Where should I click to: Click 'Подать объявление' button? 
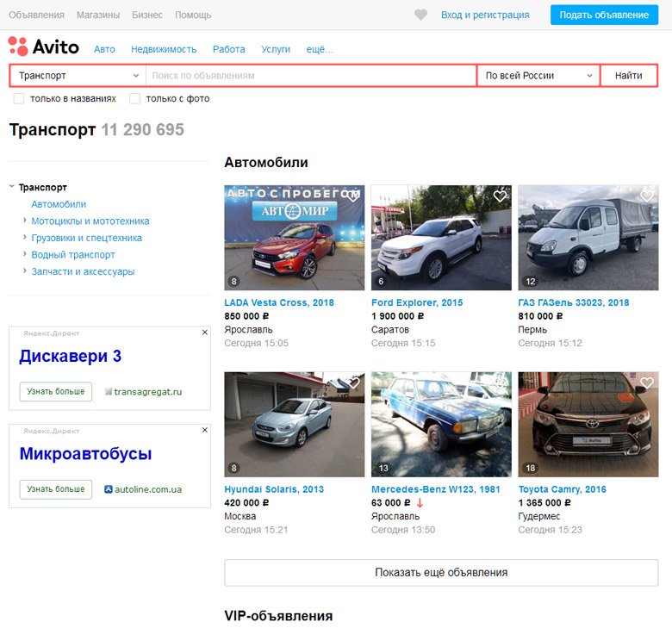point(604,15)
